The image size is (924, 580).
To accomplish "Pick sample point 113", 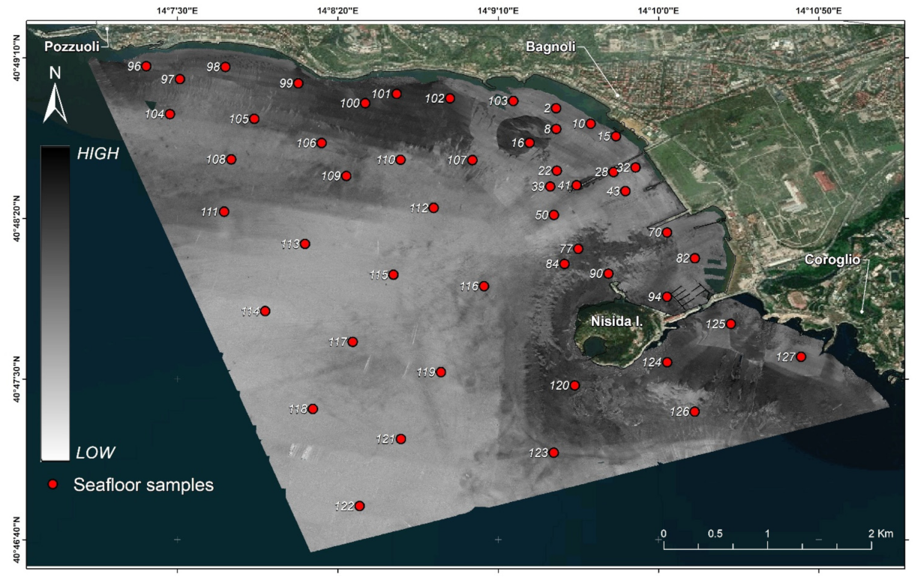I will point(305,244).
